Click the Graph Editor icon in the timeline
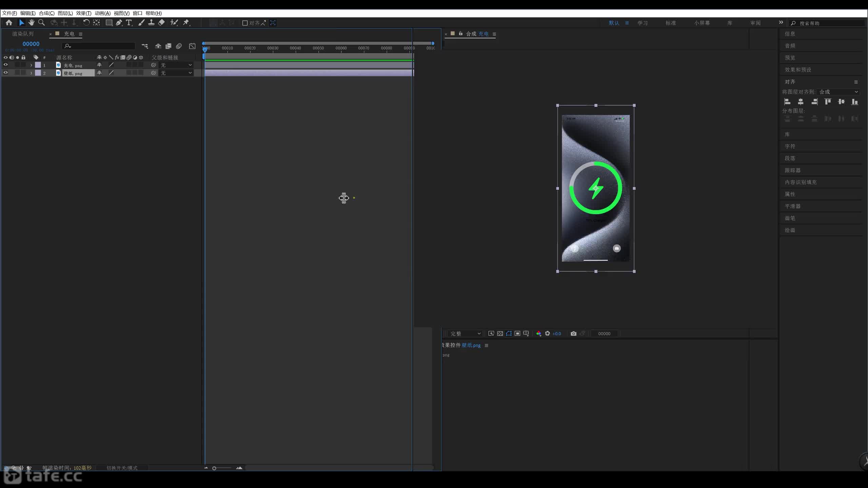This screenshot has height=488, width=868. point(192,46)
